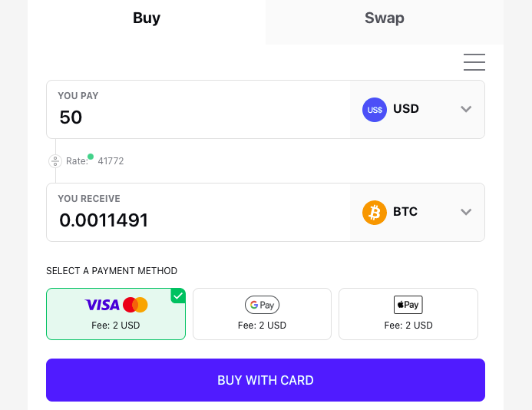Click the rate conversion divide icon
This screenshot has width=532, height=410.
point(55,161)
